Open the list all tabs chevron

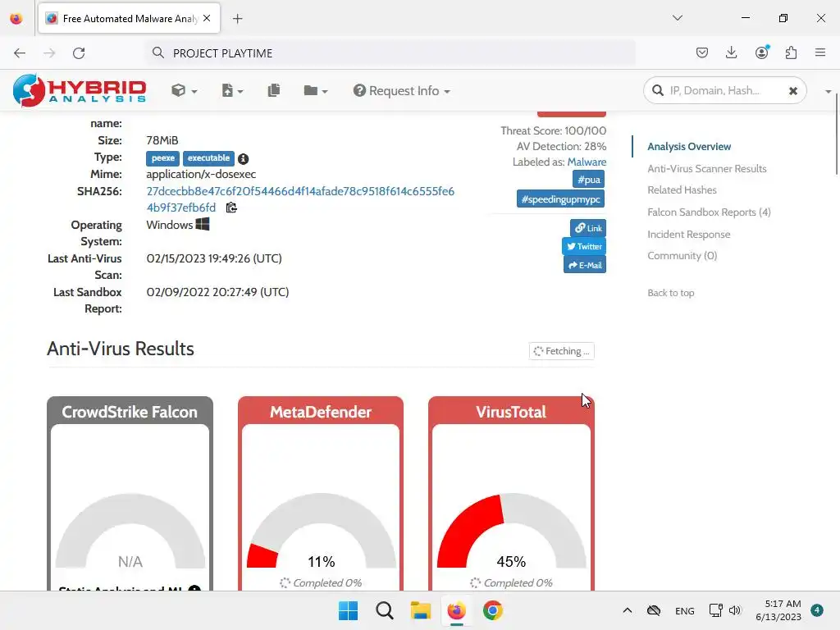tap(677, 18)
